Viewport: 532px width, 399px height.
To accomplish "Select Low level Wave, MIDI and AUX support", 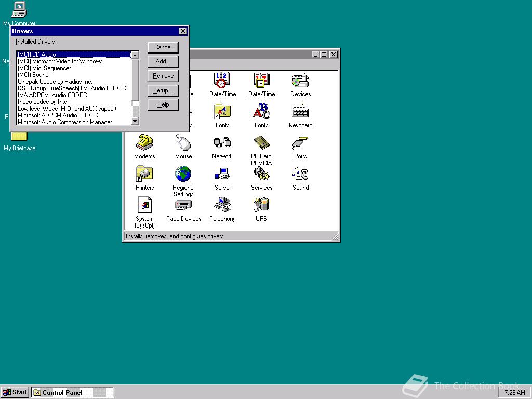I will 74,109.
